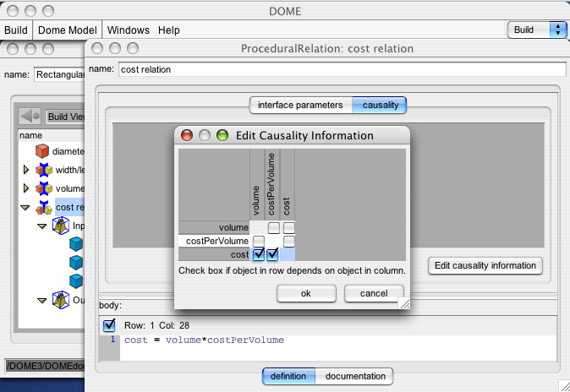The image size is (570, 392).
Task: Uncheck cost depends on volume box
Action: tap(259, 254)
